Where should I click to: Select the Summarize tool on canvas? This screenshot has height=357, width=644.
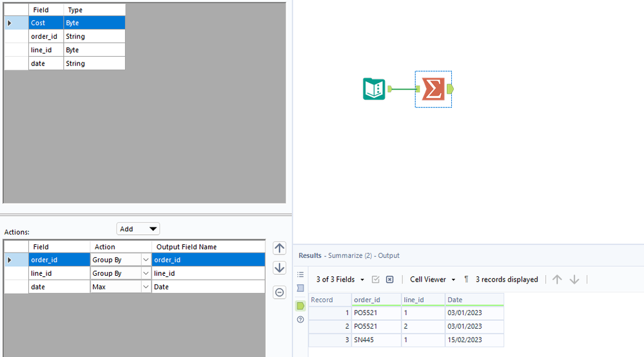point(433,89)
